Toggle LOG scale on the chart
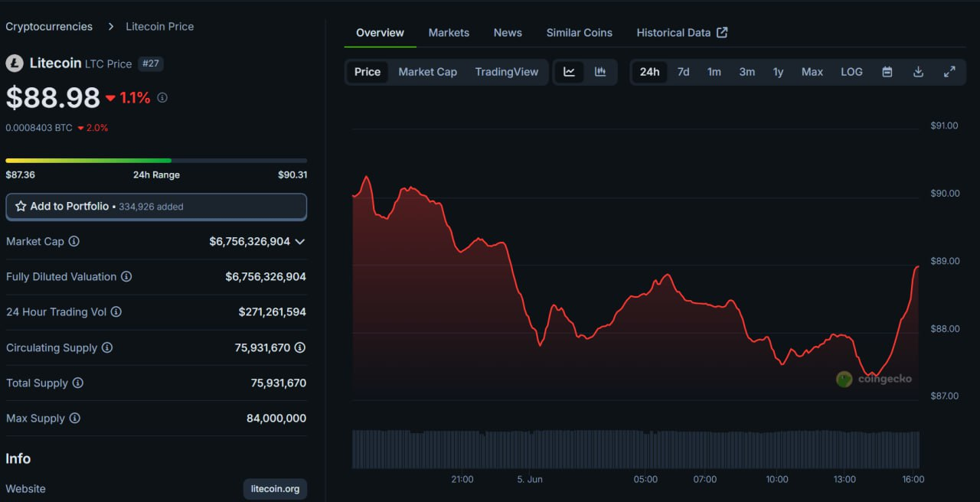 [x=851, y=72]
